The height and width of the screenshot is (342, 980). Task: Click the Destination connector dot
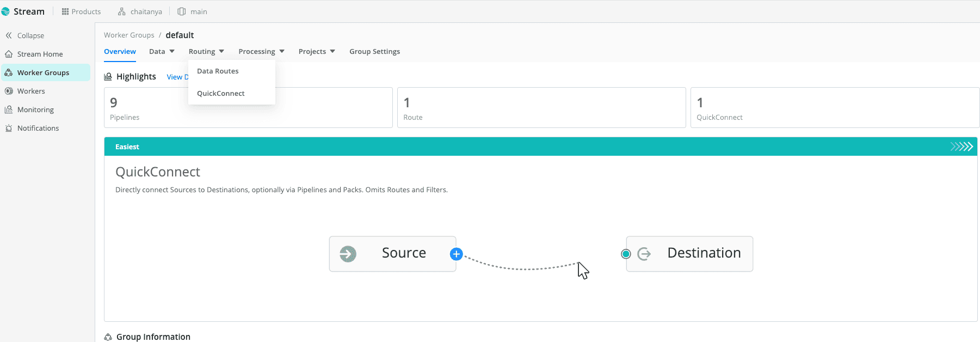626,254
